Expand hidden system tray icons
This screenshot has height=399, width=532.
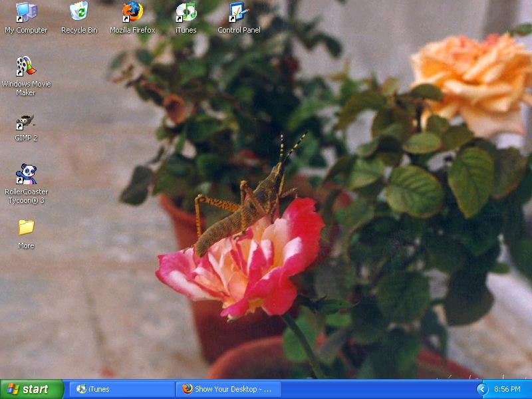[482, 389]
